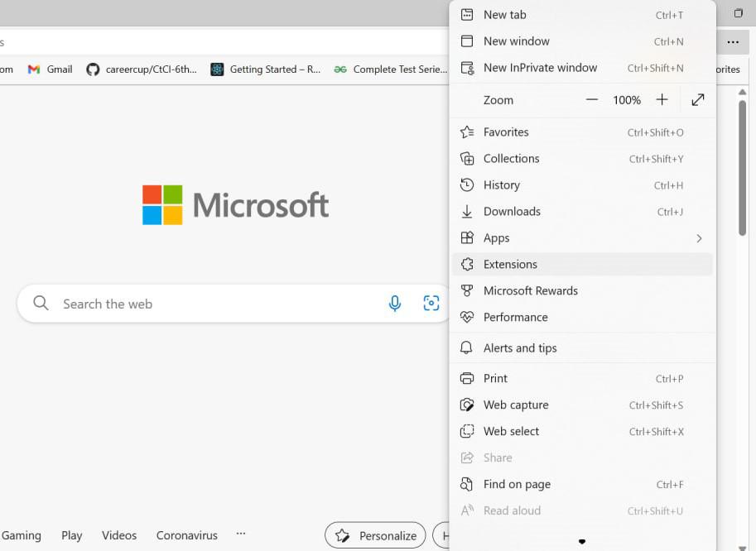Open the careercup/CtCI-6th bookmark
This screenshot has height=551, width=756.
point(142,69)
